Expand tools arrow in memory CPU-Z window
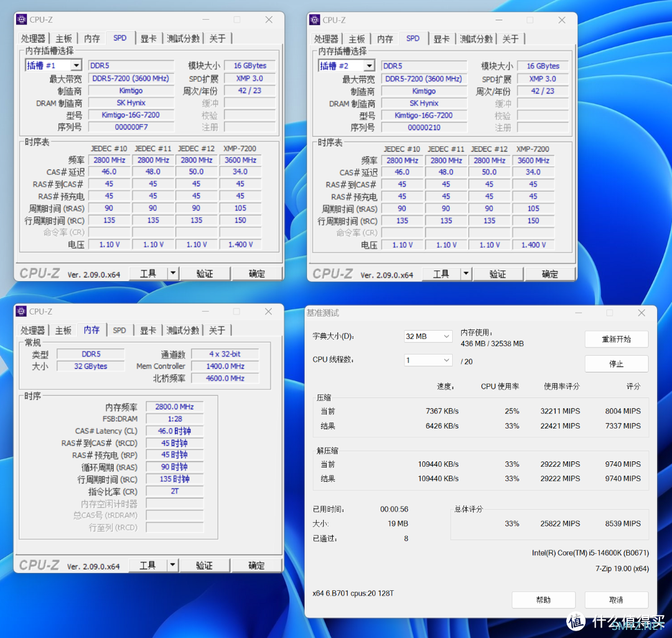The image size is (672, 638). click(x=172, y=565)
